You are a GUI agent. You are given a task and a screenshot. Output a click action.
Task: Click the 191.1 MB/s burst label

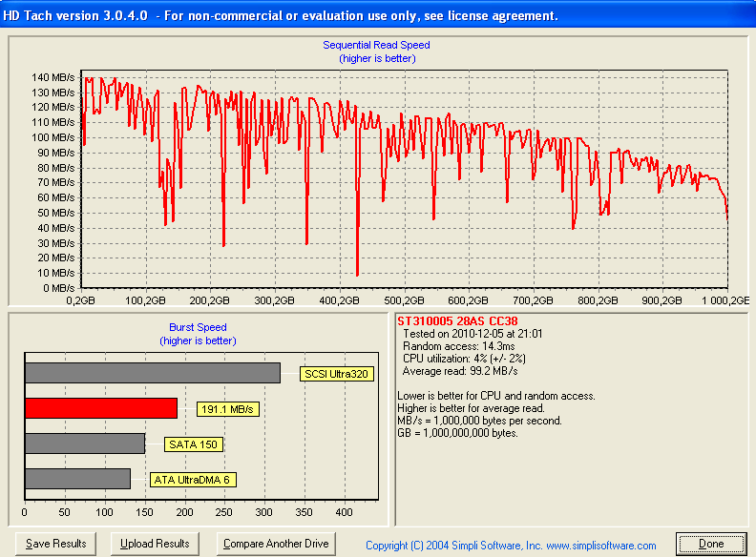pos(227,409)
